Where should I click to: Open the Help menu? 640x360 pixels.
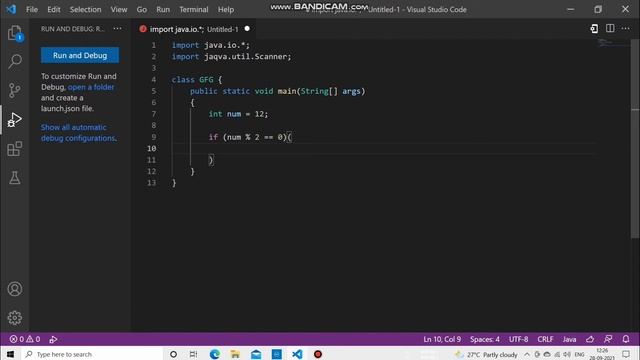(x=226, y=9)
